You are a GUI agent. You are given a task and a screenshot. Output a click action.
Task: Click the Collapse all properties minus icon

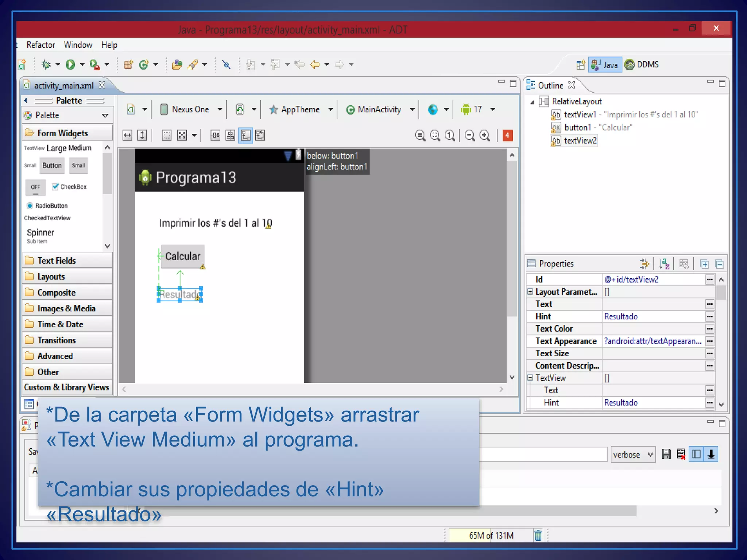[x=720, y=264]
